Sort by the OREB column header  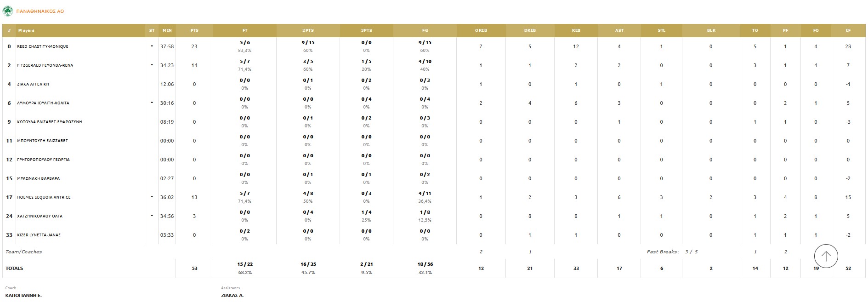pyautogui.click(x=481, y=30)
